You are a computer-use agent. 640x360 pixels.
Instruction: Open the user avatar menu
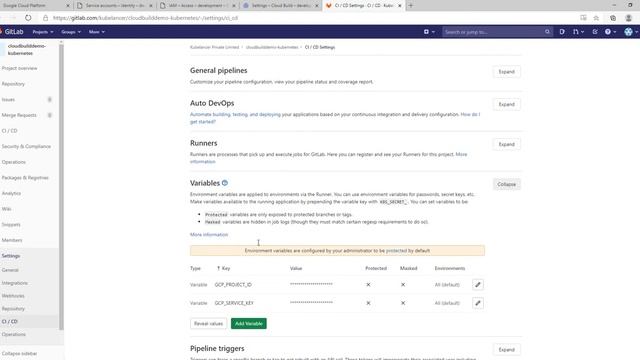(631, 32)
